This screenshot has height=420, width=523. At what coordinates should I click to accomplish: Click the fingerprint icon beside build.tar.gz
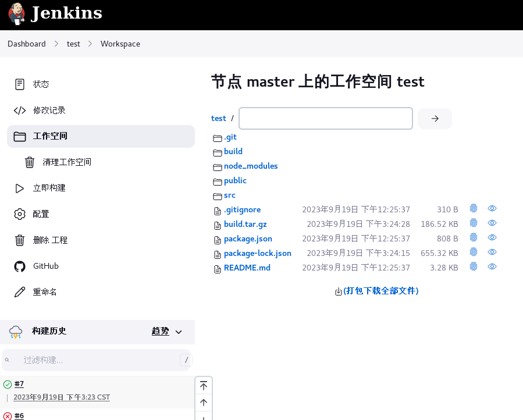tap(473, 223)
